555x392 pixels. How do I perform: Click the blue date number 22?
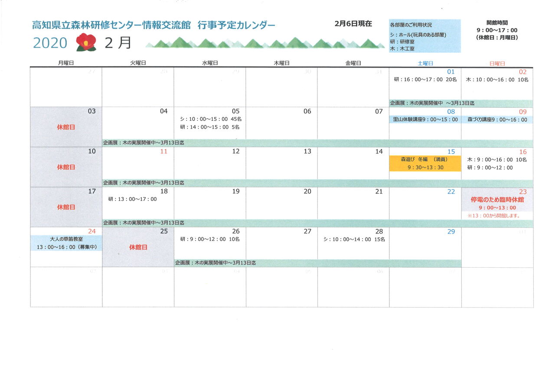click(x=451, y=191)
